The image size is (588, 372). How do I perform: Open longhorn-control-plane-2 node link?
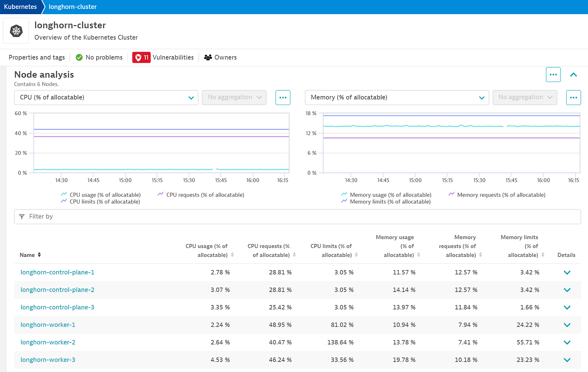[x=57, y=290]
